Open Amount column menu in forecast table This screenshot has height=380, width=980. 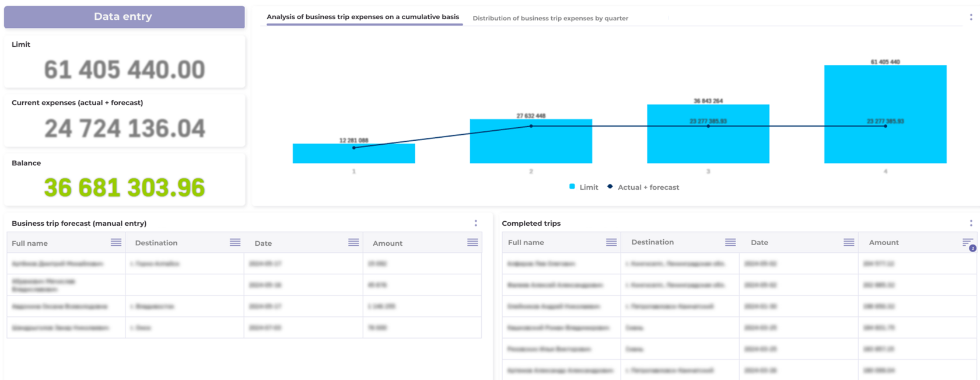pos(473,242)
